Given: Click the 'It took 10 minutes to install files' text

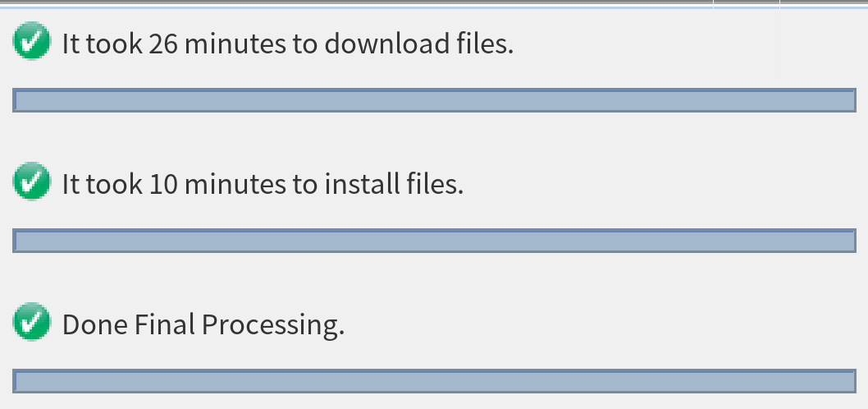Looking at the screenshot, I should 263,183.
